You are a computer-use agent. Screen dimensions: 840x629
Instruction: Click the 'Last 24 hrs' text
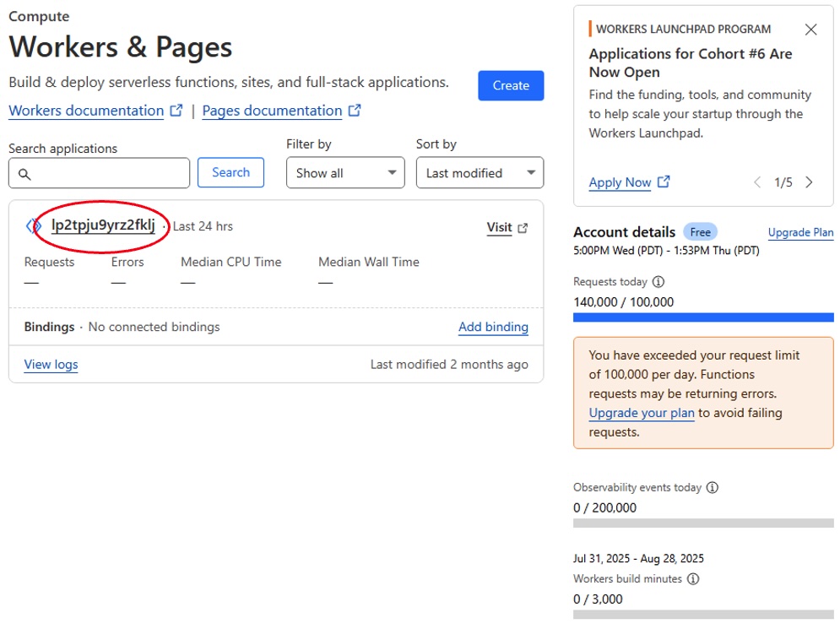point(203,226)
